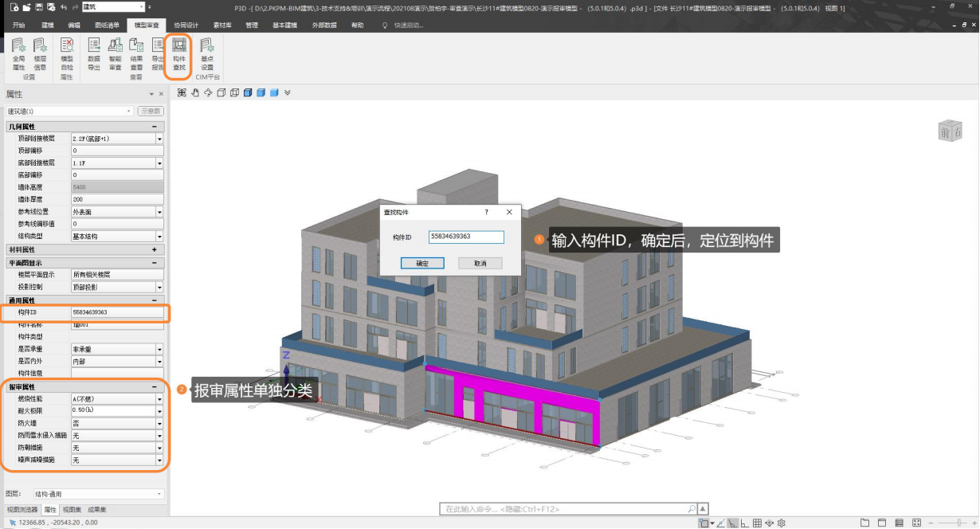Collapse the 几何属性 section
This screenshot has width=980, height=529.
pos(154,127)
